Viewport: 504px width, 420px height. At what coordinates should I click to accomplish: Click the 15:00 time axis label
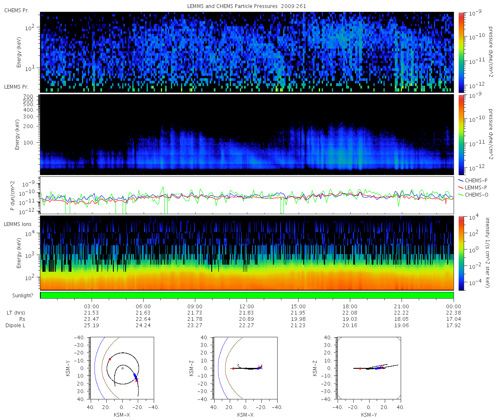click(x=299, y=306)
